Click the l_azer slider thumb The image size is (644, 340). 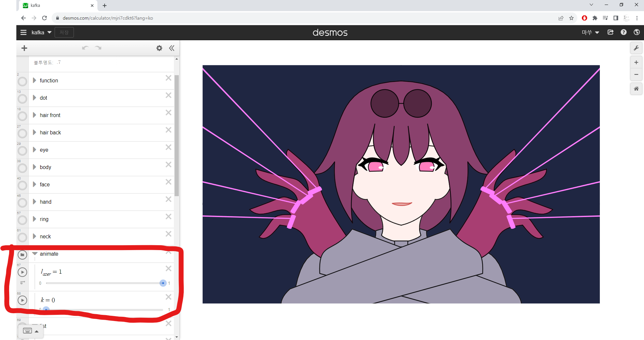(x=163, y=283)
